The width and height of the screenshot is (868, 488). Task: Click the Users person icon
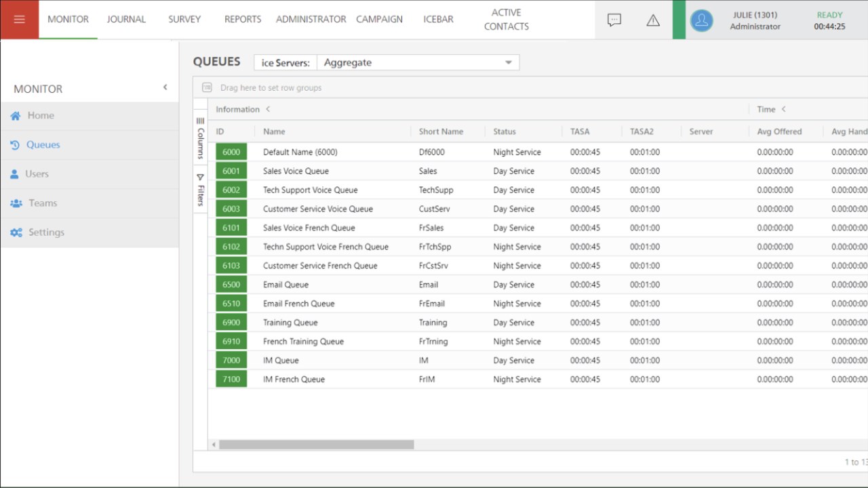coord(15,174)
